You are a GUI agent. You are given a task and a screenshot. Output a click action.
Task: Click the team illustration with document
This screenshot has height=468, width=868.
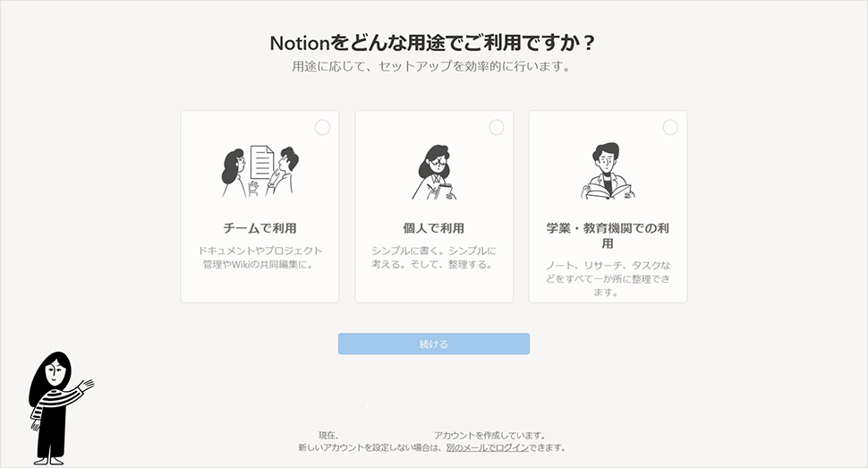[x=260, y=172]
